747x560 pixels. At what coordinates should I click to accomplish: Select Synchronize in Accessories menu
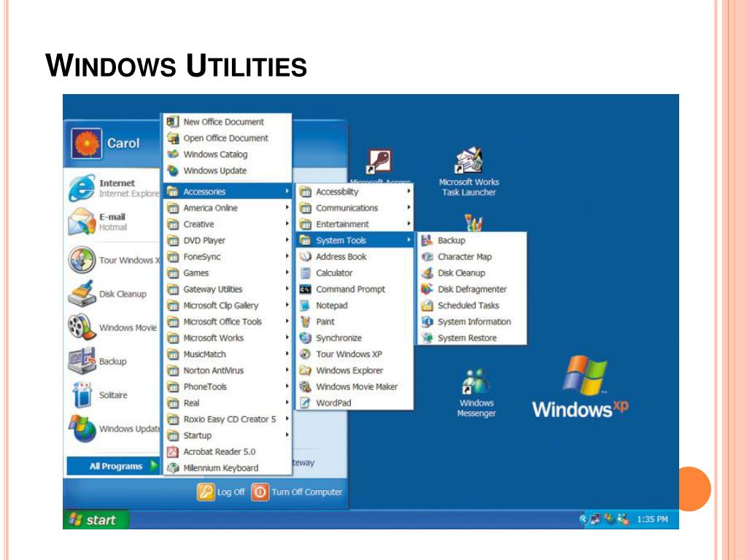coord(355,338)
